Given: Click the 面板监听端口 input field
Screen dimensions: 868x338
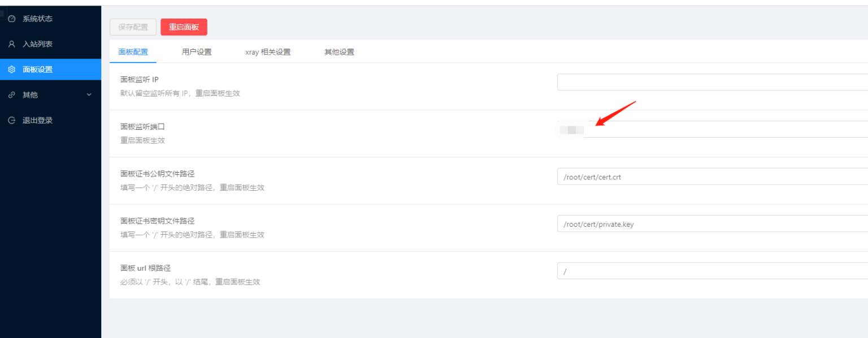Looking at the screenshot, I should tap(712, 129).
